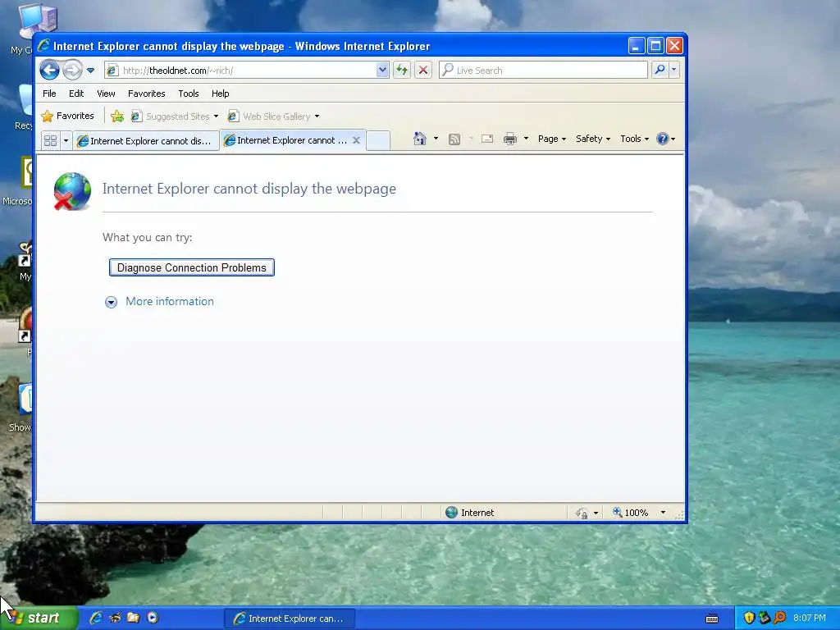840x630 pixels.
Task: Expand the address bar history dropdown
Action: [382, 71]
